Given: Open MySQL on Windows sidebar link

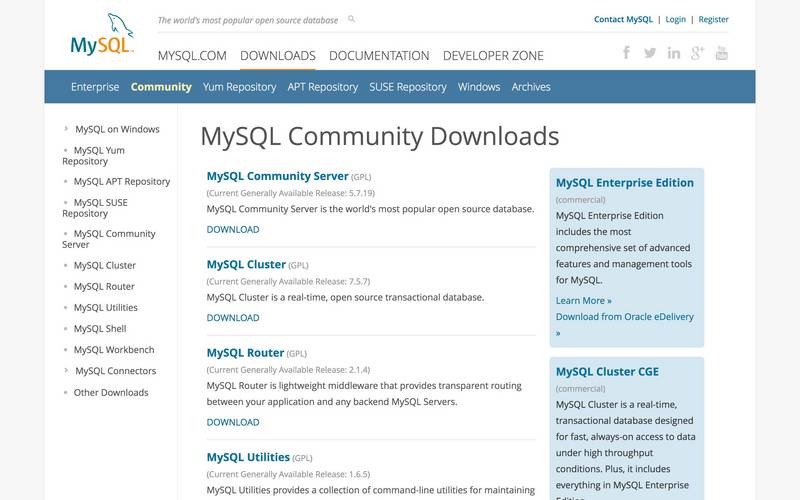Looking at the screenshot, I should pos(117,129).
